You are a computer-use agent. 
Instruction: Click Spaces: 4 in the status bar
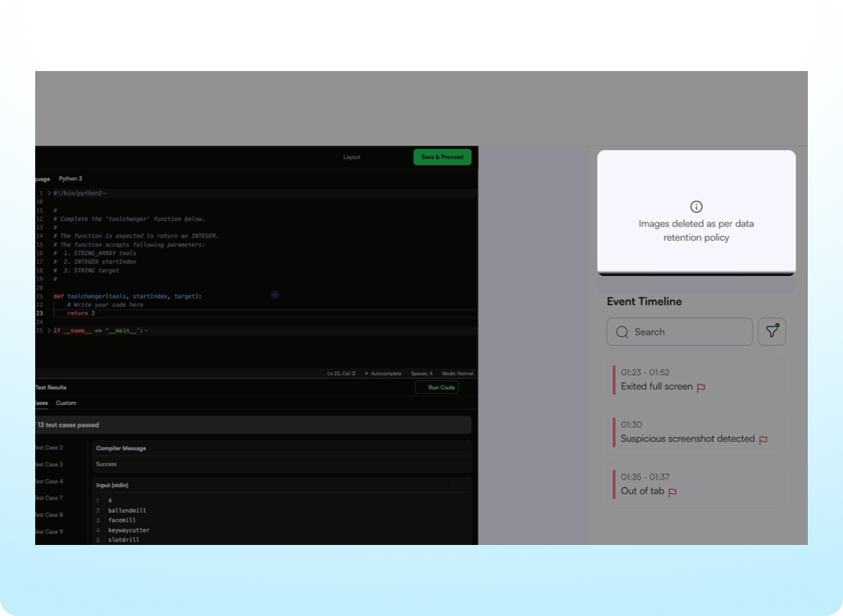pyautogui.click(x=421, y=374)
